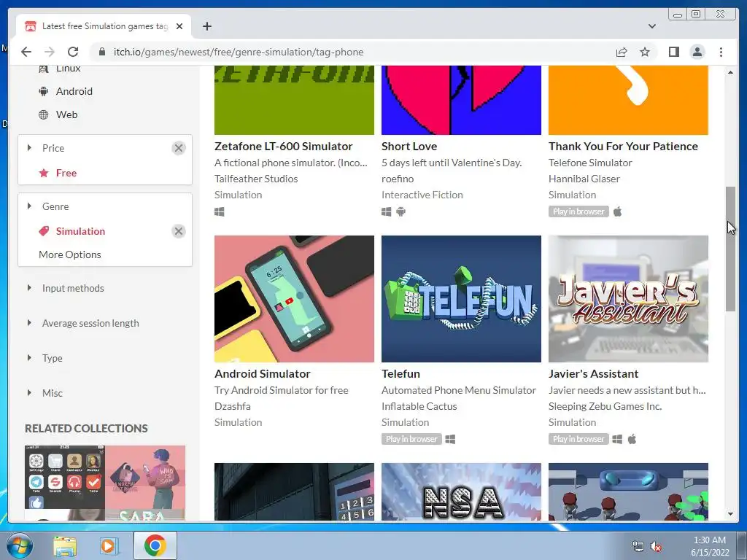Share this page via share icon

tap(622, 52)
